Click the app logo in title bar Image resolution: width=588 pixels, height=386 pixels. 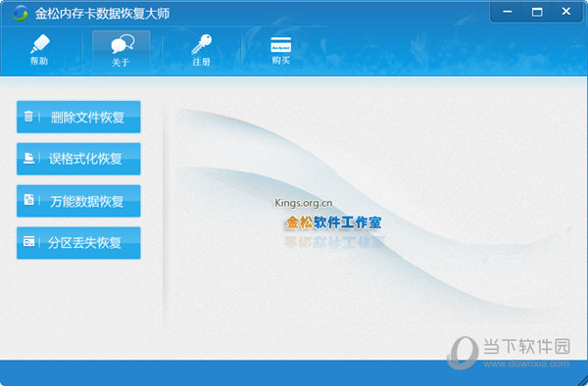click(x=20, y=14)
